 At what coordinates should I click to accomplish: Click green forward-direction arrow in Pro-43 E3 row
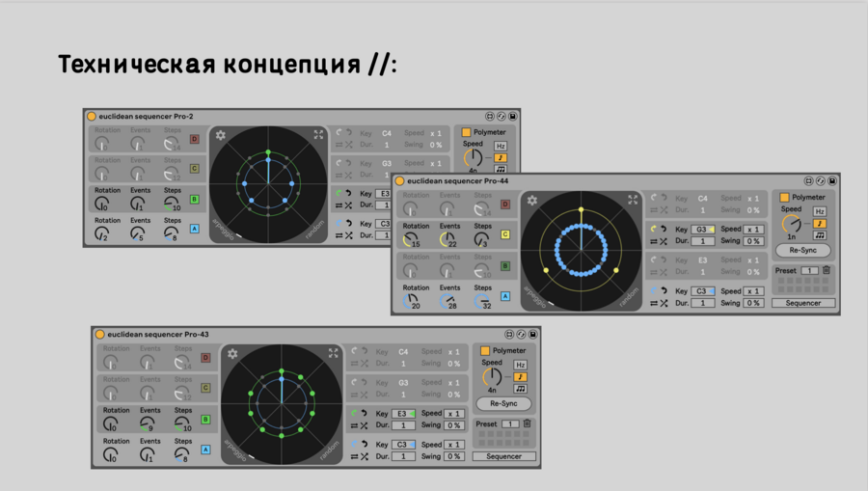[x=354, y=413]
